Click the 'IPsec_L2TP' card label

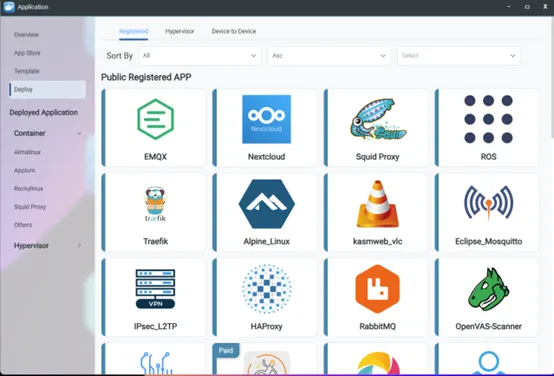pyautogui.click(x=155, y=326)
